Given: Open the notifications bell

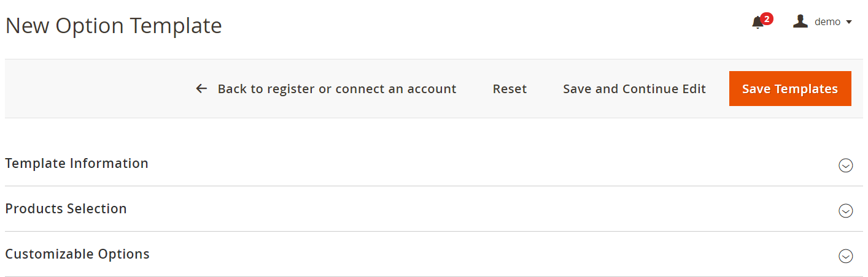Looking at the screenshot, I should click(x=758, y=23).
